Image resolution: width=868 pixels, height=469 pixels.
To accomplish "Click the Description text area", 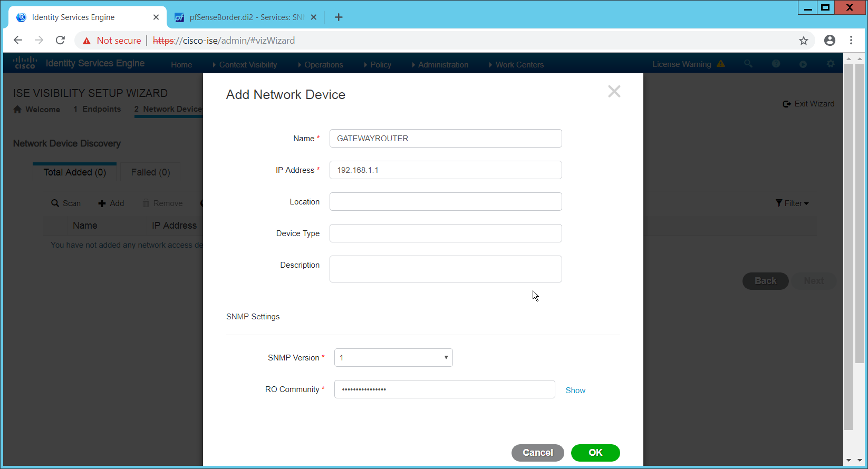I will point(445,269).
